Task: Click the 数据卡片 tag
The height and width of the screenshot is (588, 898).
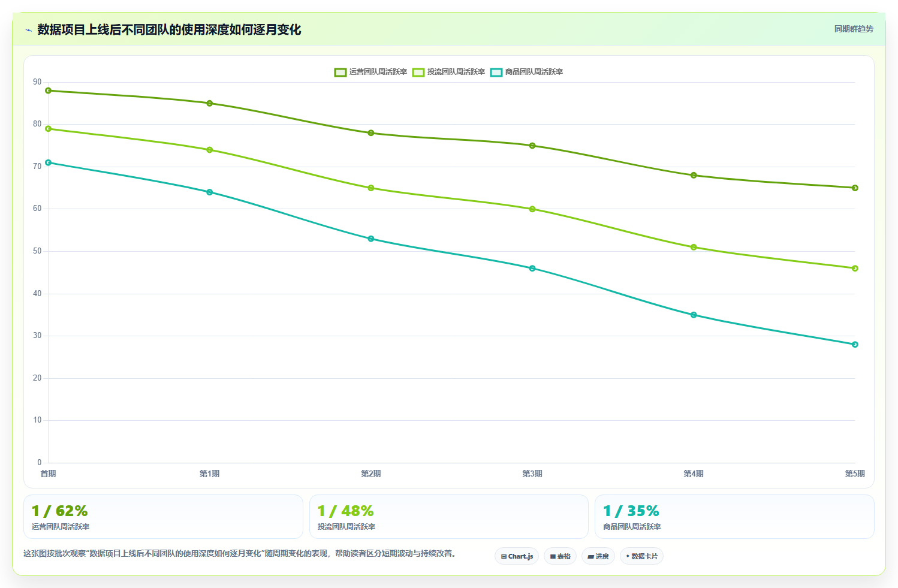Action: pyautogui.click(x=641, y=556)
